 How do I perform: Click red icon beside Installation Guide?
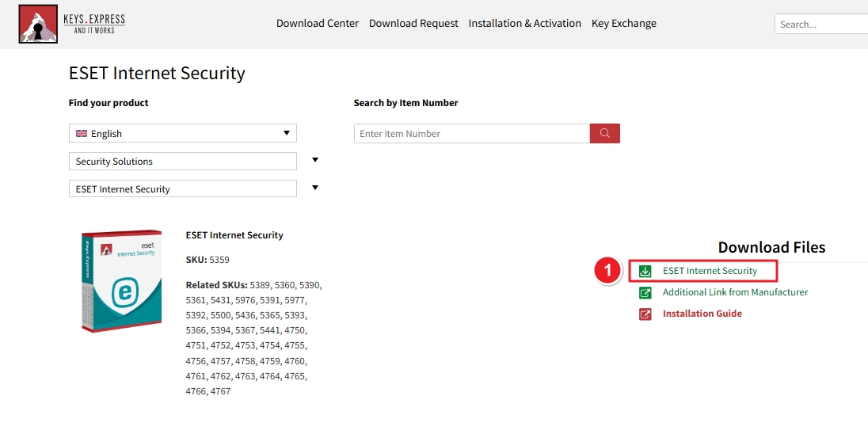pos(645,314)
